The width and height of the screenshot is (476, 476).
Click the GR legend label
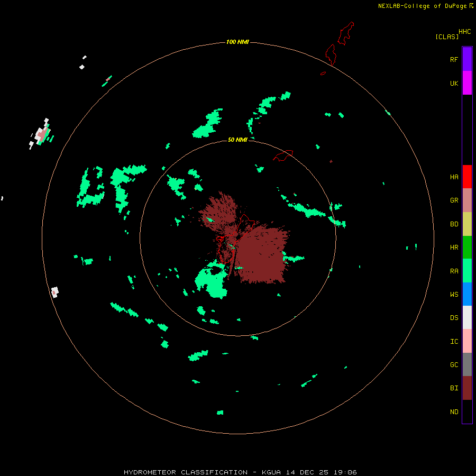click(454, 200)
